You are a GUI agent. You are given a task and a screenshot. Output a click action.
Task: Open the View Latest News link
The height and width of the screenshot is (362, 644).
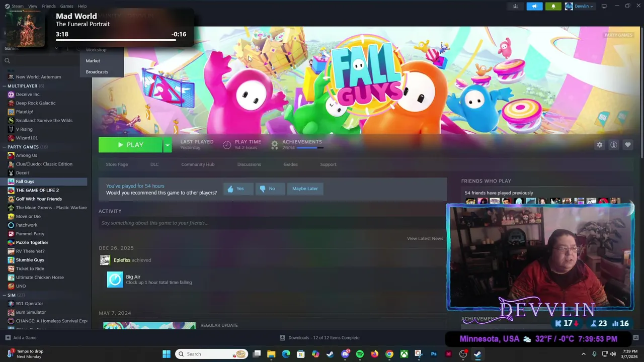pyautogui.click(x=425, y=238)
